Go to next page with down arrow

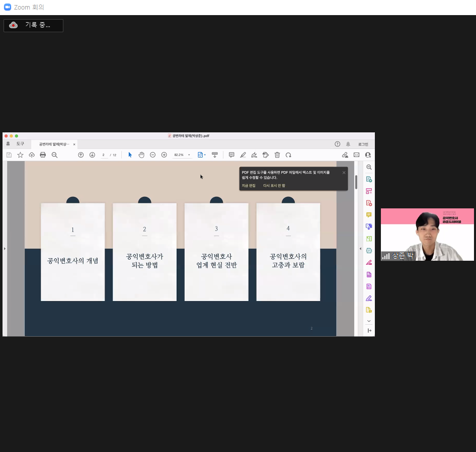[92, 155]
